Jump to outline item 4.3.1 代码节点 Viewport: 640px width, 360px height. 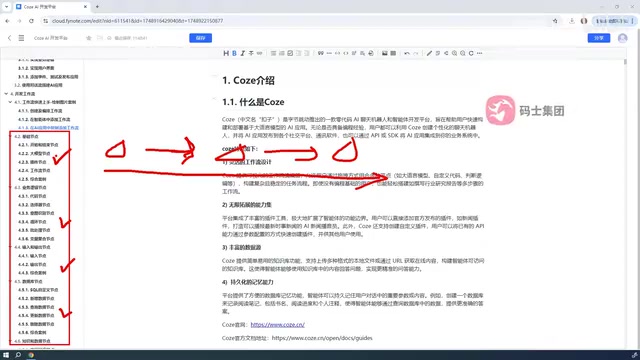tap(32, 196)
